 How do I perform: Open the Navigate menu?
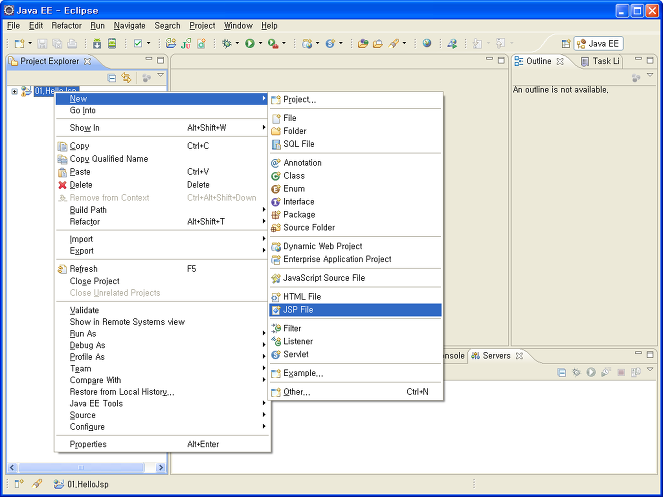(129, 26)
